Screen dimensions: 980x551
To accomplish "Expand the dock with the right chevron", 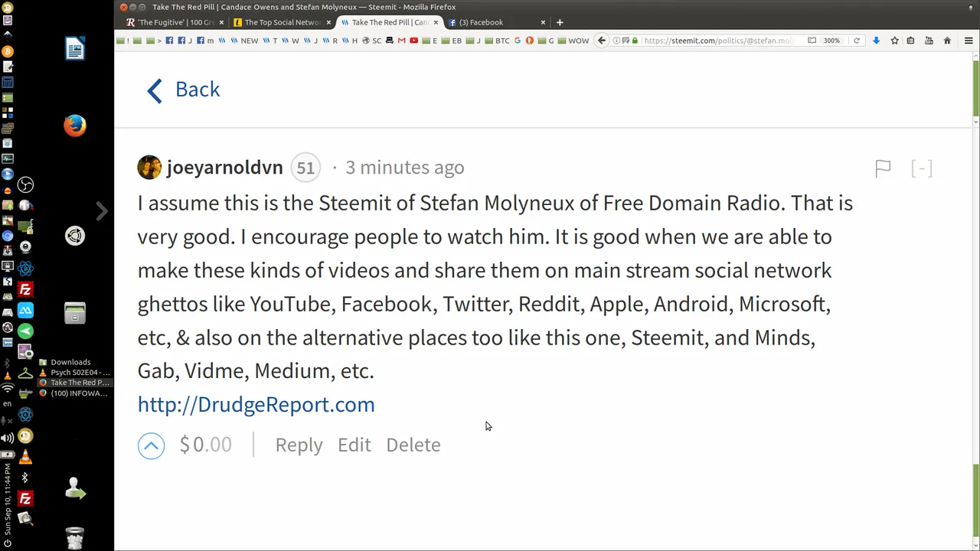I will click(101, 210).
